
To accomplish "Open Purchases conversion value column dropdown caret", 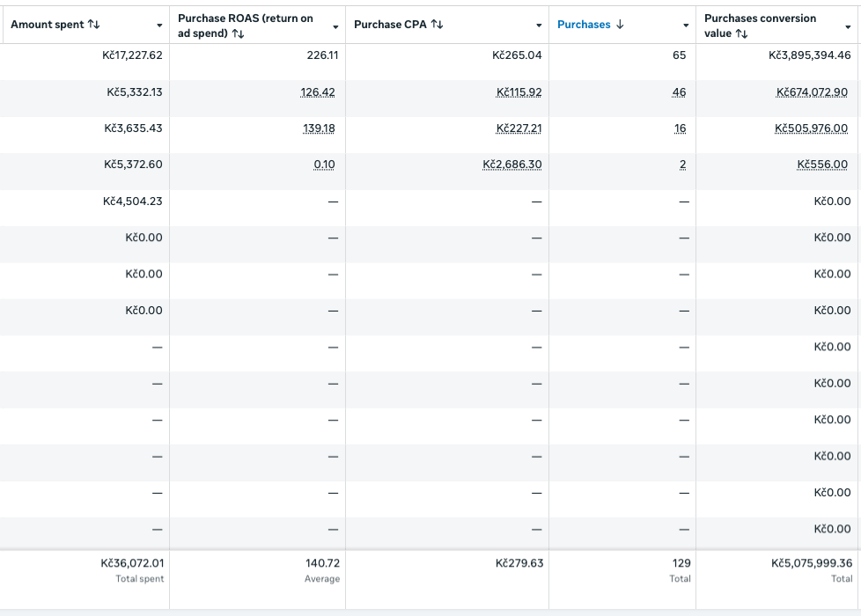I will click(848, 26).
